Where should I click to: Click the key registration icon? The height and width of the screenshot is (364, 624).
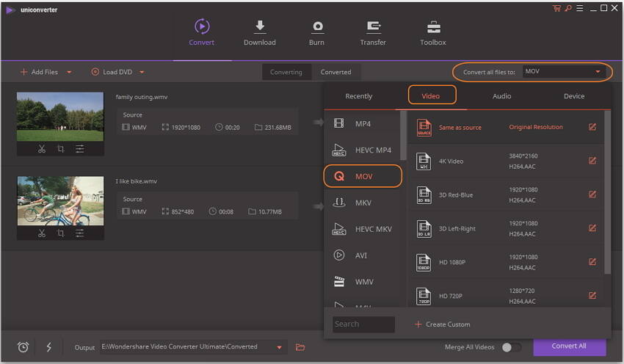(568, 8)
